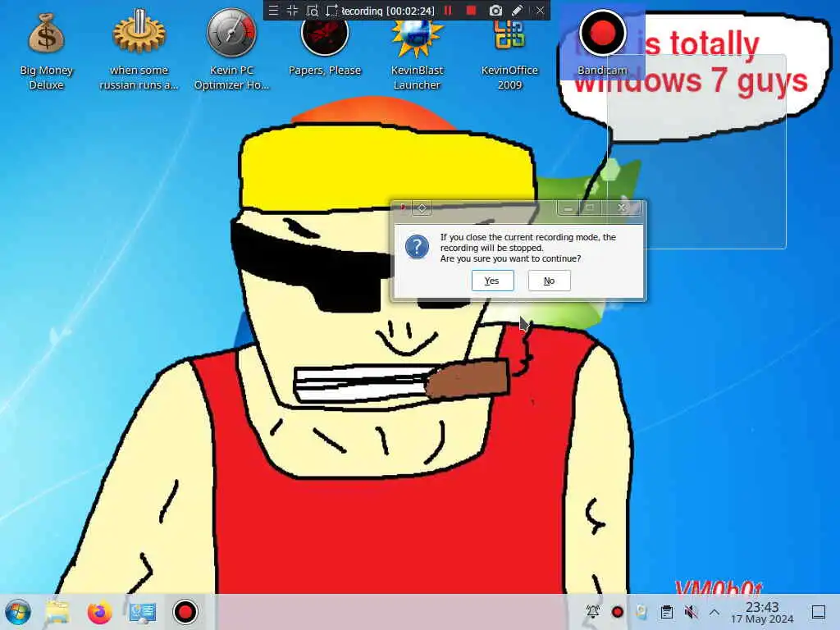This screenshot has width=840, height=630.
Task: Unmute the muted volume tray icon
Action: tap(691, 612)
